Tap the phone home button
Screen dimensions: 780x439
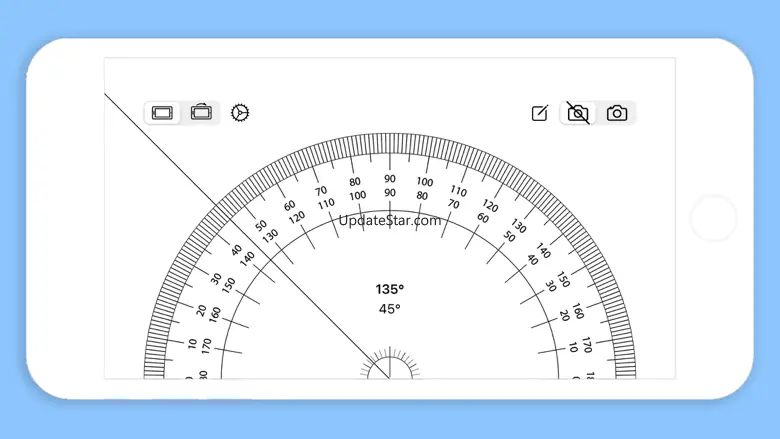coord(713,218)
